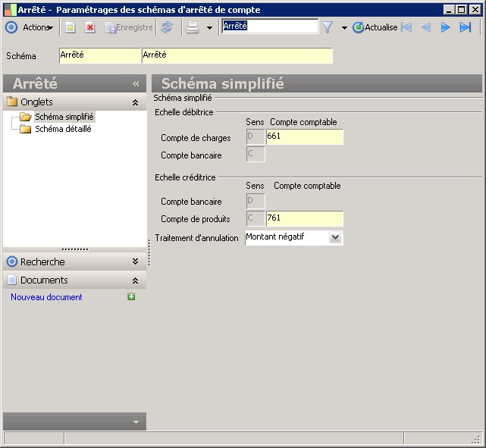Collapse the Arrêté side panel
The height and width of the screenshot is (448, 486).
click(x=136, y=83)
